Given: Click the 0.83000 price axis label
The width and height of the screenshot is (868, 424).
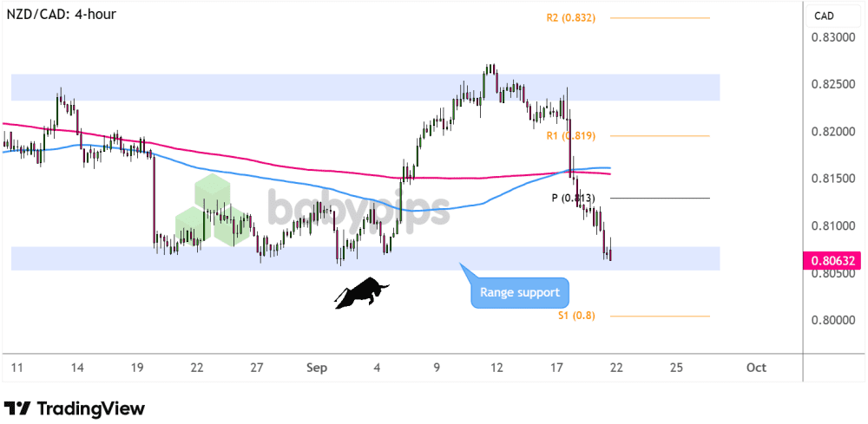Looking at the screenshot, I should 833,38.
